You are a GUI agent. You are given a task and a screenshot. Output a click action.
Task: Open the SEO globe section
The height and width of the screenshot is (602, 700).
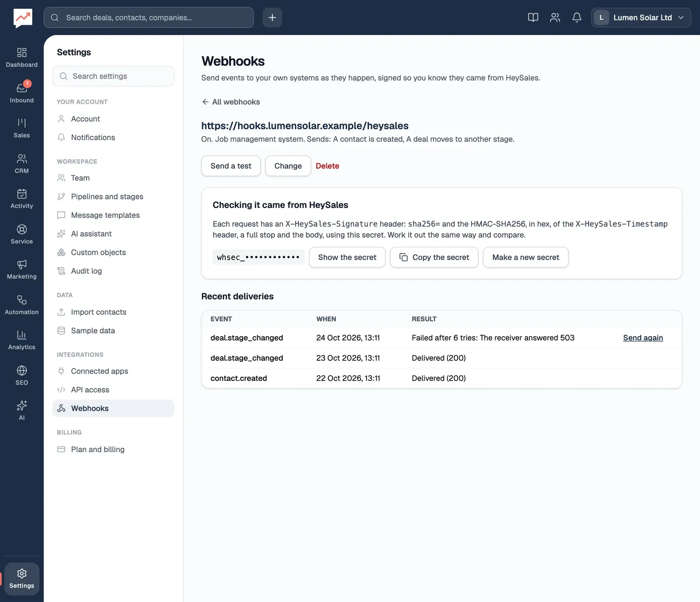coord(21,375)
